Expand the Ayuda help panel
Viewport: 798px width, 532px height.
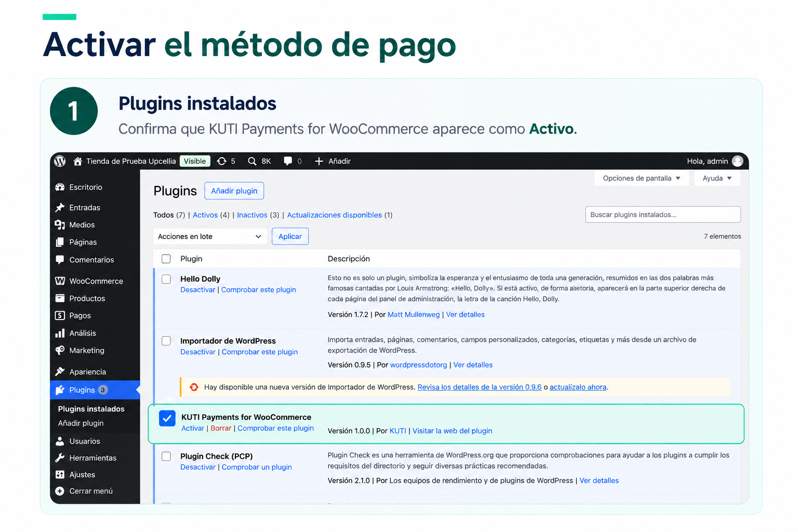[717, 178]
